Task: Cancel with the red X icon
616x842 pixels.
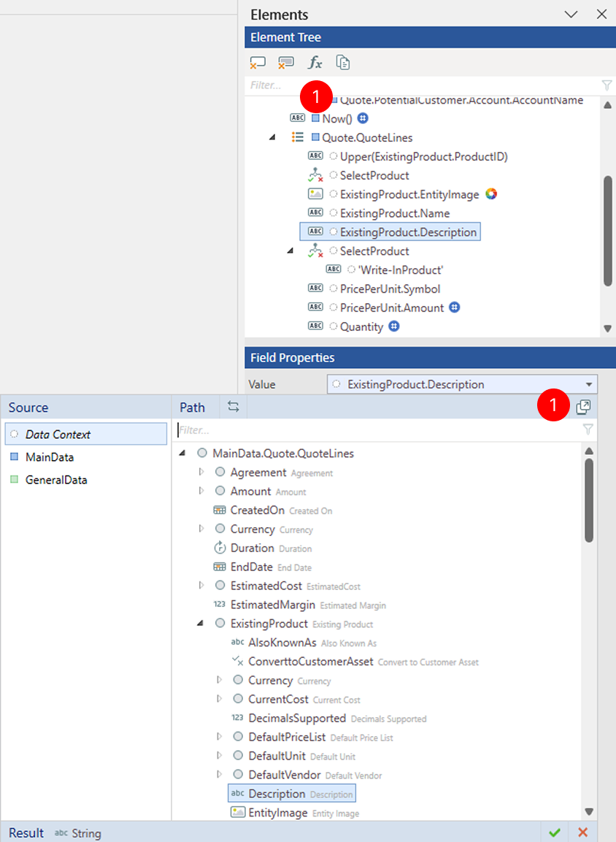Action: (582, 833)
